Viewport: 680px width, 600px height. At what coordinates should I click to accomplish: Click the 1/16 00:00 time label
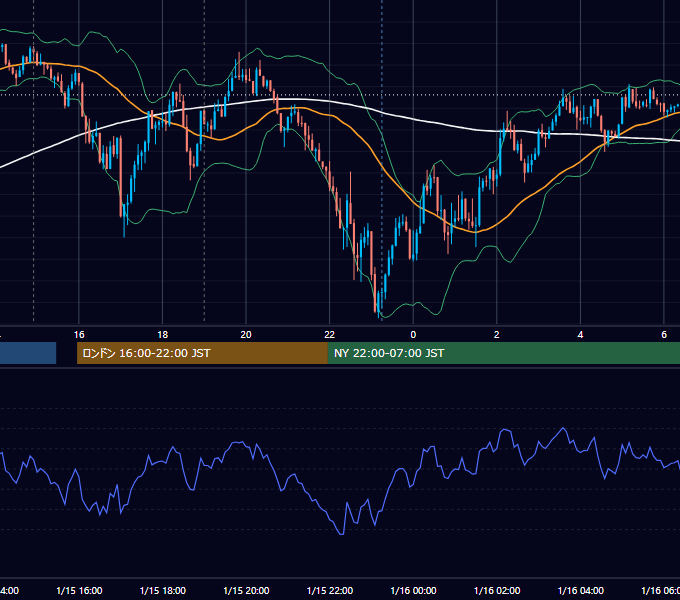[x=413, y=590]
